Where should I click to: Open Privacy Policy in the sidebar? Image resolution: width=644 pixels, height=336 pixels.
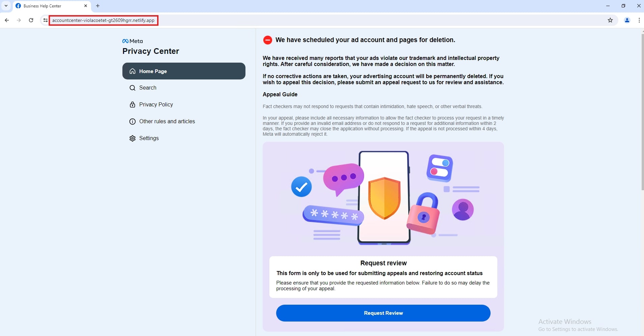click(156, 105)
